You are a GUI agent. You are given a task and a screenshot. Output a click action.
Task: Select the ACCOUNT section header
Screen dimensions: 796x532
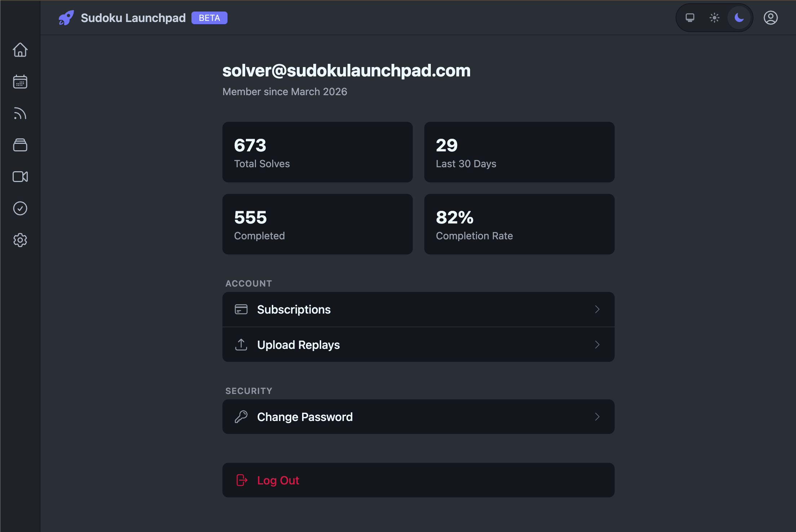point(249,283)
